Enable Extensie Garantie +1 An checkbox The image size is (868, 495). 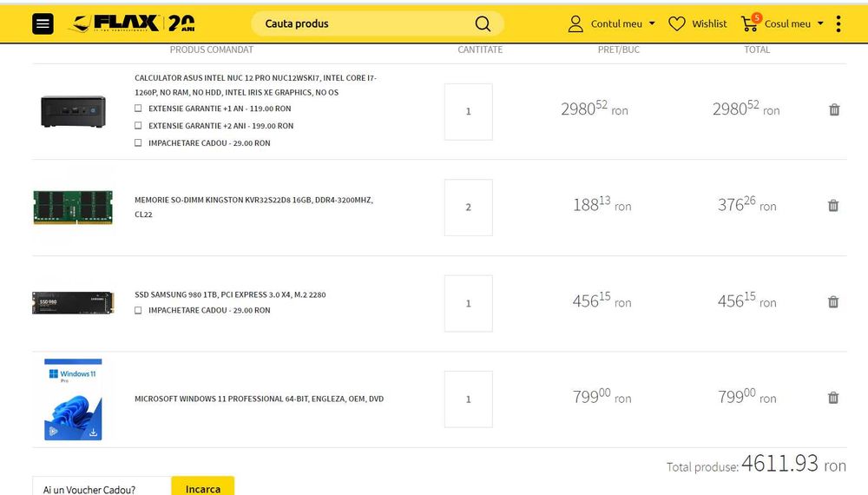pyautogui.click(x=138, y=109)
